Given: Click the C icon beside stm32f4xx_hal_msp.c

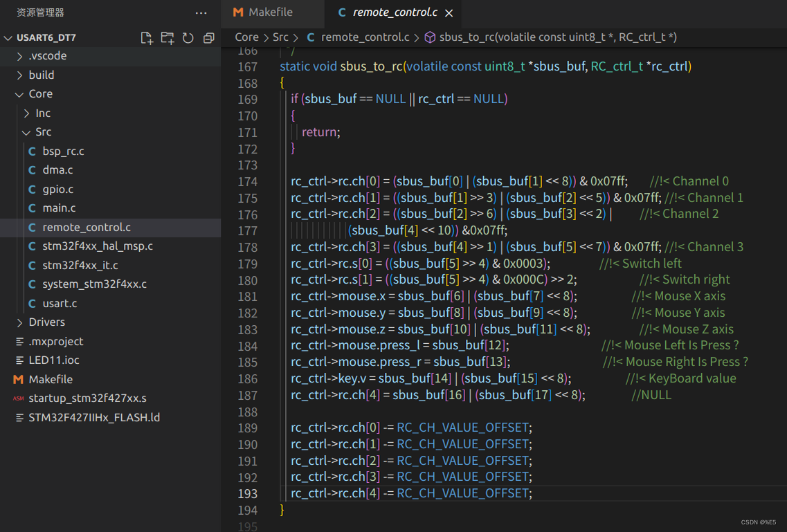Looking at the screenshot, I should [32, 246].
